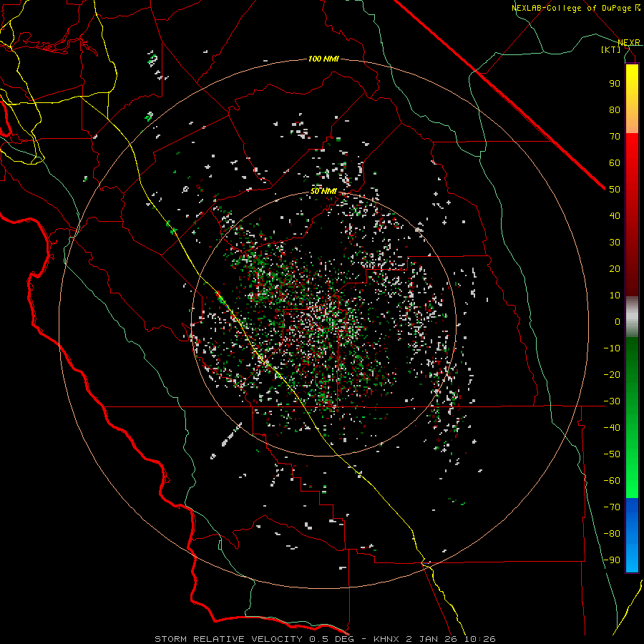The width and height of the screenshot is (644, 644).
Task: Click the NEXR label above the color scale
Action: pyautogui.click(x=628, y=43)
